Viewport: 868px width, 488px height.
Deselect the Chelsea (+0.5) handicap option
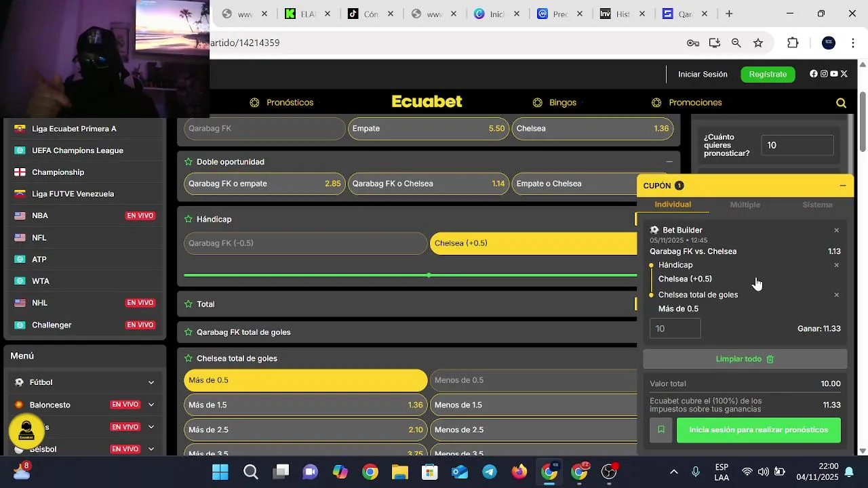533,243
